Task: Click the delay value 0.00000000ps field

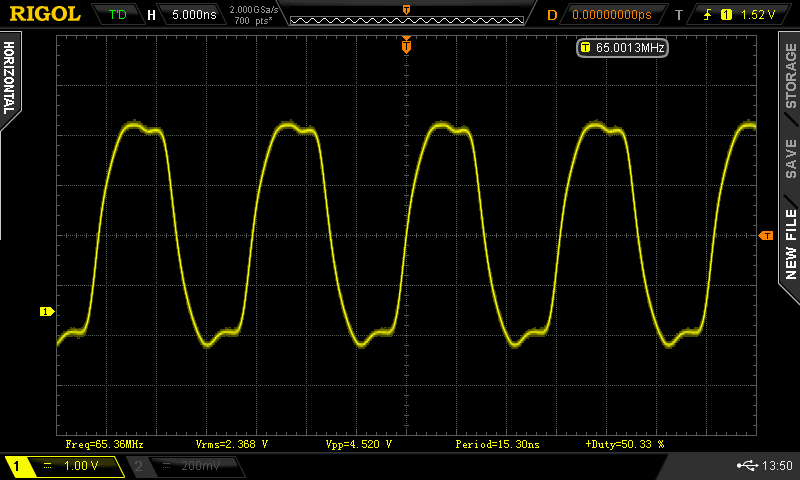Action: point(610,15)
